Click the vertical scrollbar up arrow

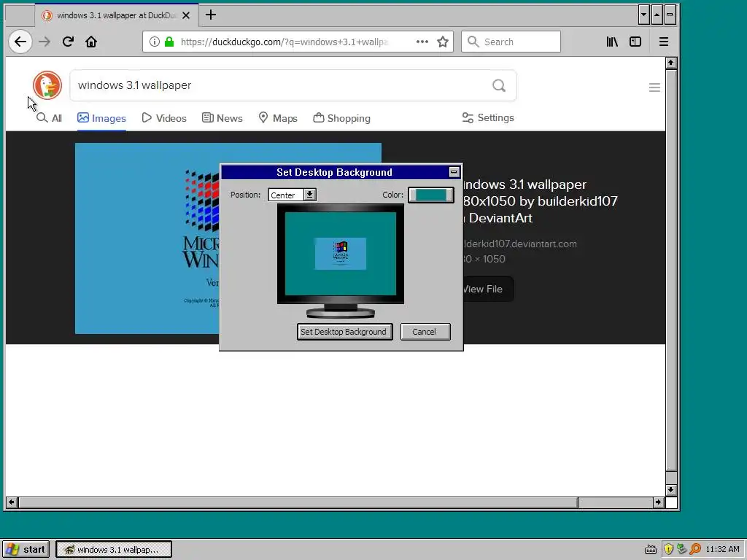671,63
